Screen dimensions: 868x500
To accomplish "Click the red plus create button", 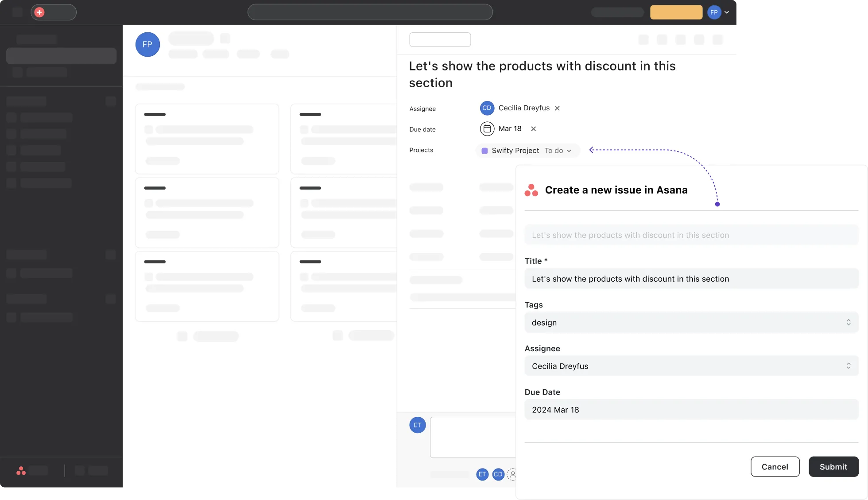I will (x=39, y=12).
